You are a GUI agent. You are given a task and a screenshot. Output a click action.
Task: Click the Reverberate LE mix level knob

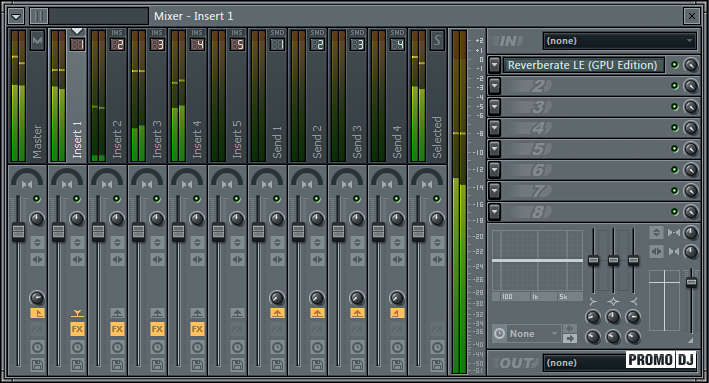pyautogui.click(x=690, y=65)
